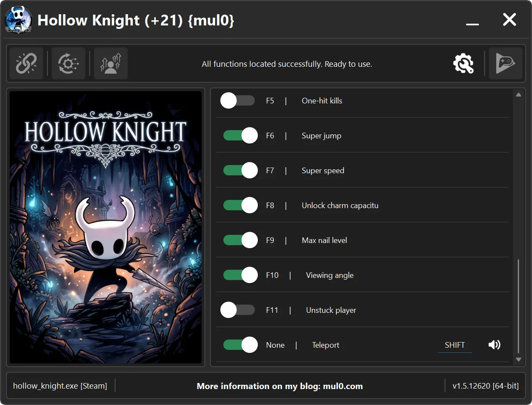Click the scrollbar up arrow

pyautogui.click(x=519, y=95)
